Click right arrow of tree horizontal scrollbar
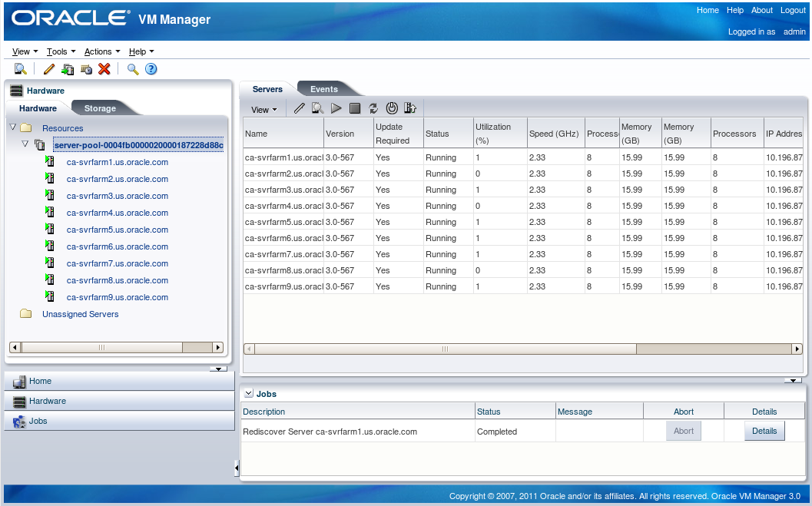Image resolution: width=812 pixels, height=506 pixels. point(218,348)
